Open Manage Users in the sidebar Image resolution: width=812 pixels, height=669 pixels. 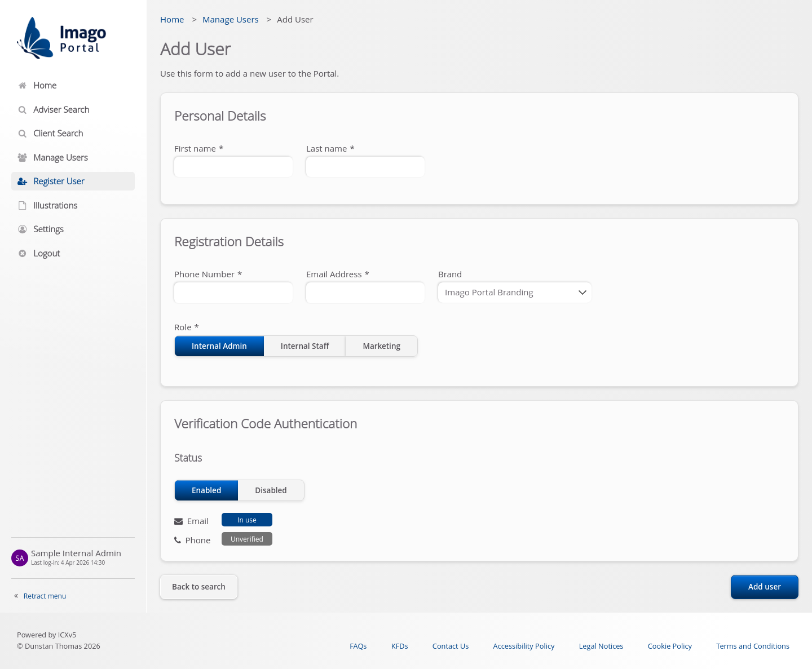73,158
